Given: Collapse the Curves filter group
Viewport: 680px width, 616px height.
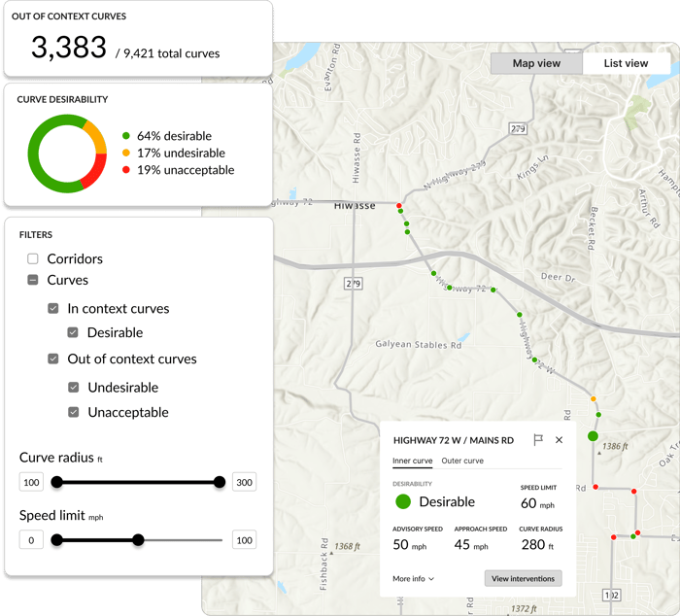Looking at the screenshot, I should tap(33, 280).
